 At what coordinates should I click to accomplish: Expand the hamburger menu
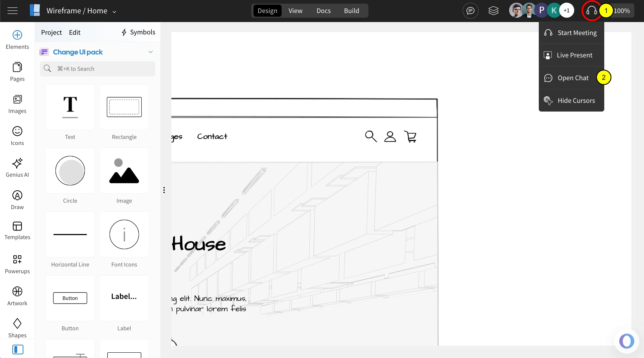[12, 10]
